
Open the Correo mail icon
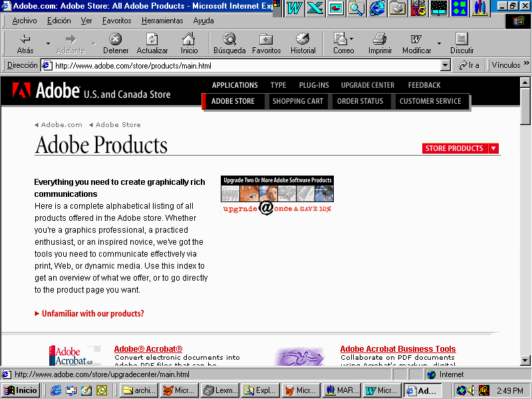[341, 40]
